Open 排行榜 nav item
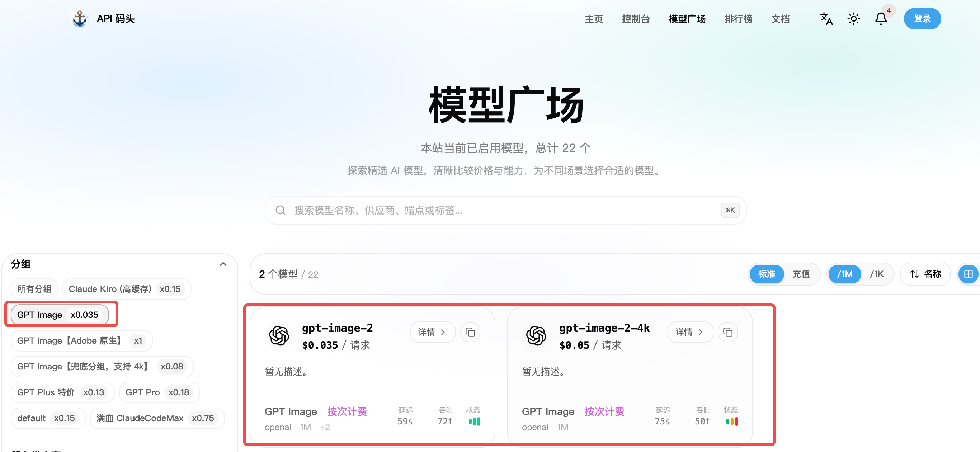This screenshot has width=980, height=452. (738, 19)
